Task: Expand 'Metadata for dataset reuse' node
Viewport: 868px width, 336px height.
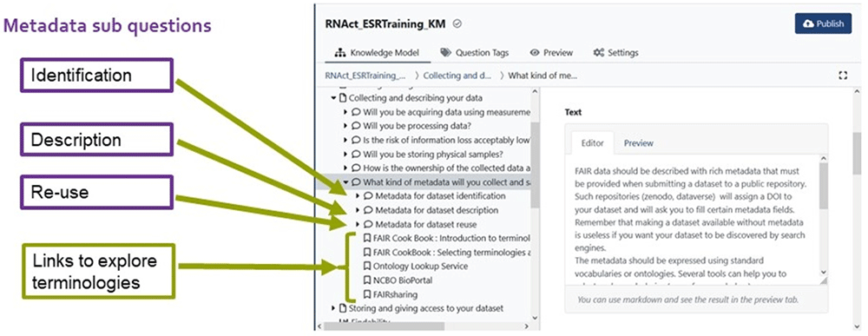Action: pyautogui.click(x=358, y=224)
